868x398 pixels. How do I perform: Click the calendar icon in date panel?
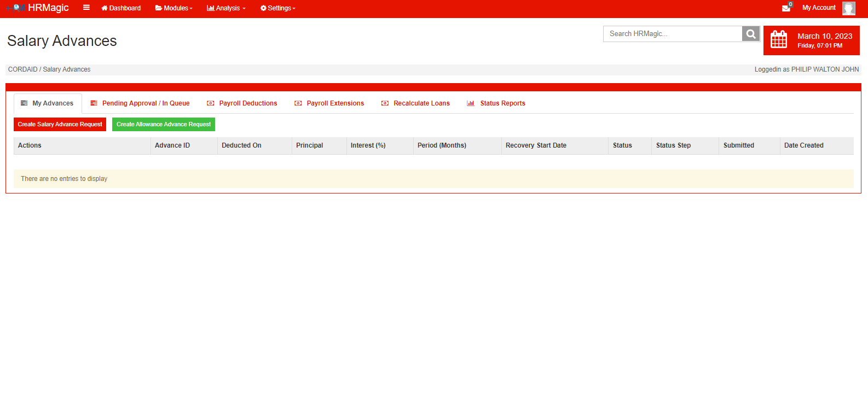pyautogui.click(x=778, y=40)
